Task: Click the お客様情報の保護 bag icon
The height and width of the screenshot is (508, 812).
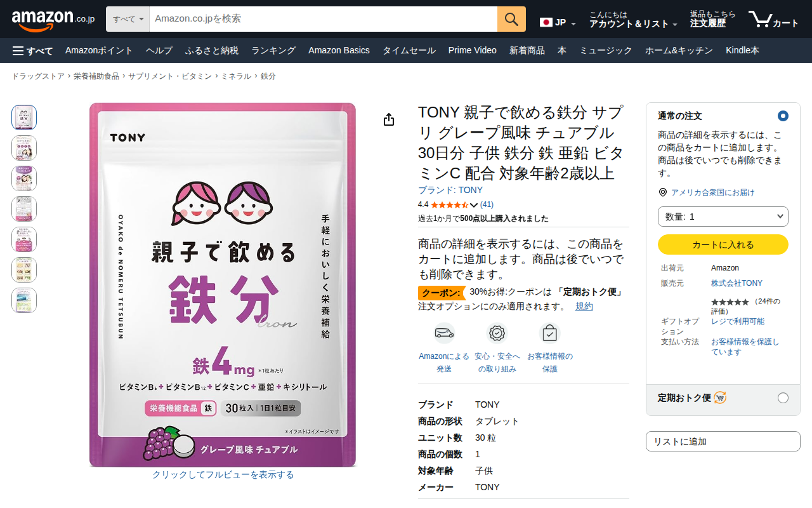Action: tap(549, 333)
